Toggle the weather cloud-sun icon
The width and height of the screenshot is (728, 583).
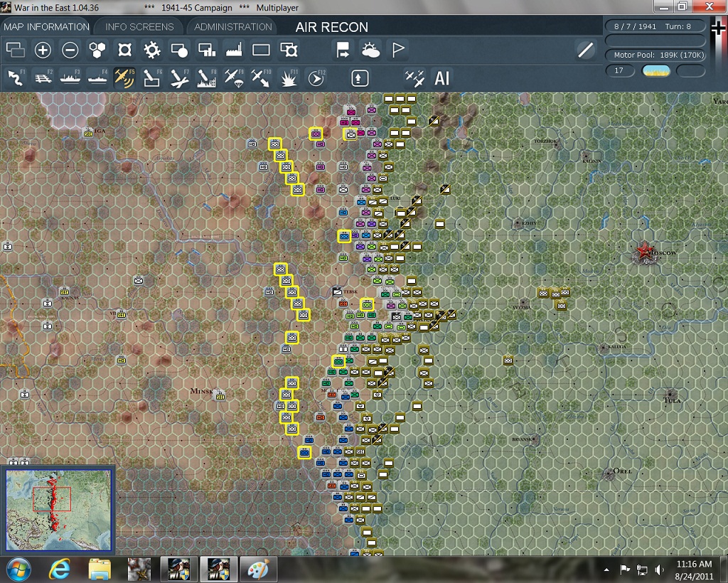click(370, 50)
